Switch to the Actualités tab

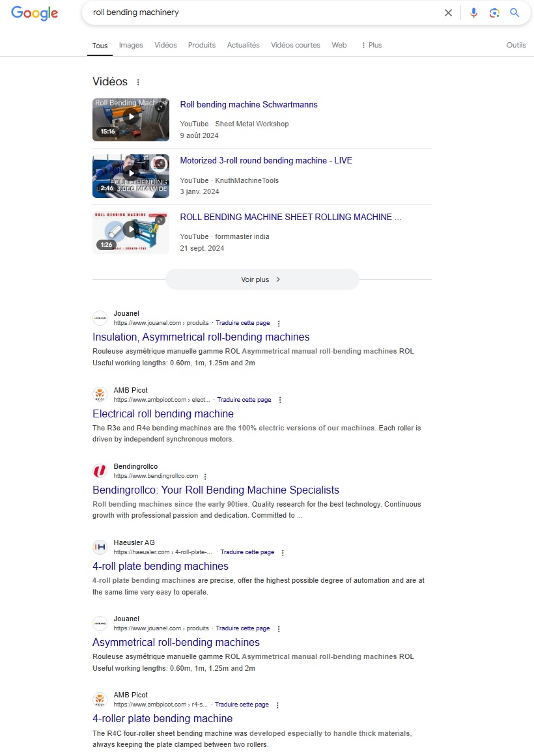pos(243,45)
